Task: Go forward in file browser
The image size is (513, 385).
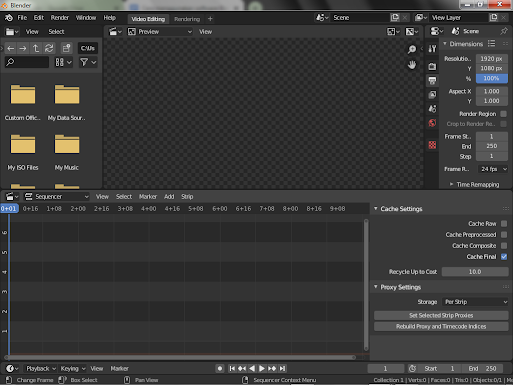Action: 23,49
